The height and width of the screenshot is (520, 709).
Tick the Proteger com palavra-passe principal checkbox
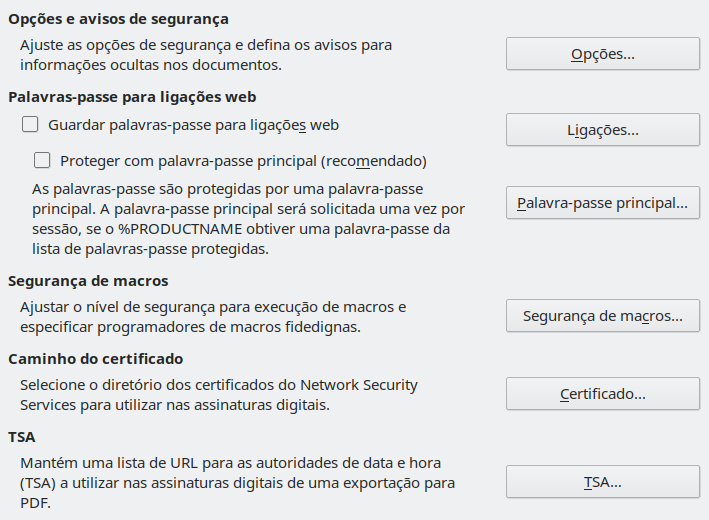point(42,160)
